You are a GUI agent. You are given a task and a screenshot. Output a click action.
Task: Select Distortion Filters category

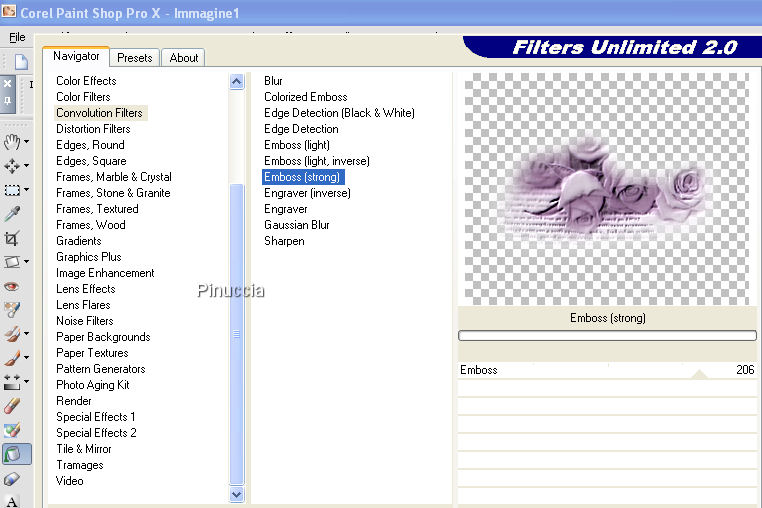coord(93,129)
